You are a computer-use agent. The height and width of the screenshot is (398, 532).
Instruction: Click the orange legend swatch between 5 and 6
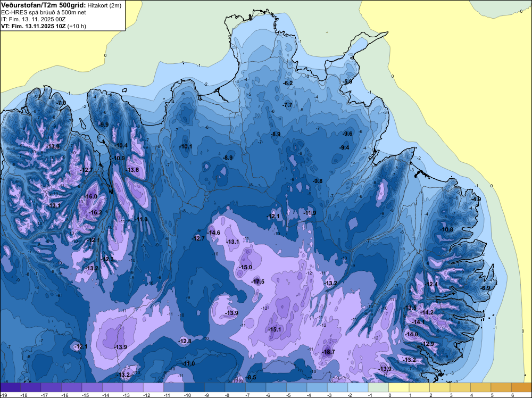click(502, 387)
